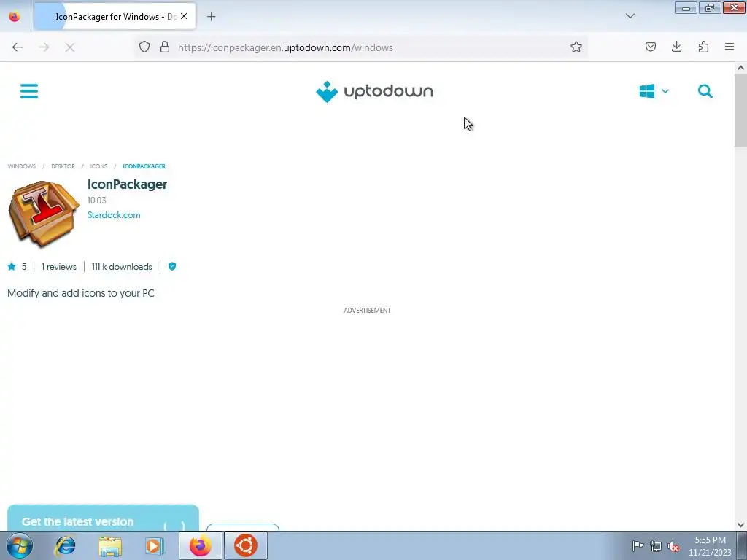Screen dimensions: 747x560
Task: Open Windows Explorer from taskbar
Action: (x=110, y=546)
